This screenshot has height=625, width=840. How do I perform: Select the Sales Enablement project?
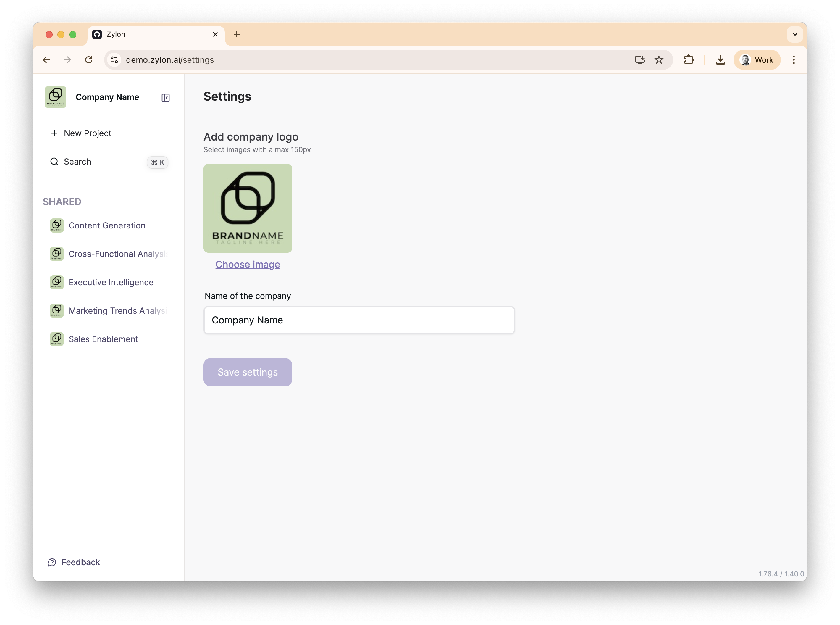click(103, 339)
